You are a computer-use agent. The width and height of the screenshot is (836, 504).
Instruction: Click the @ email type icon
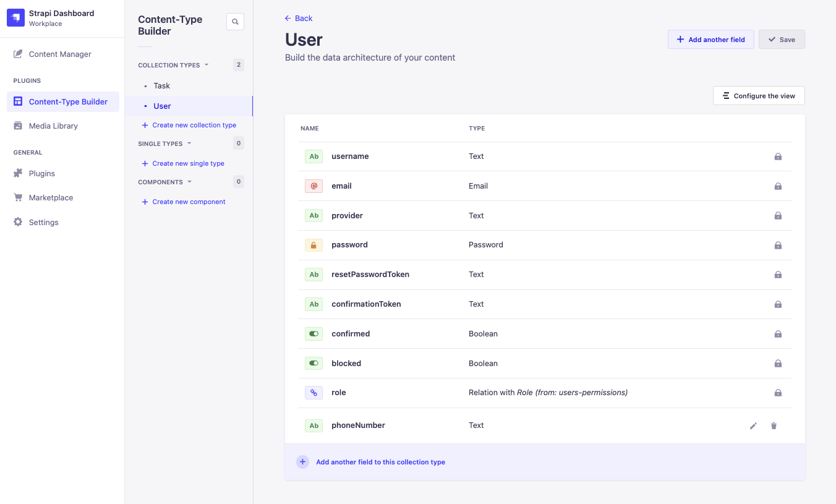[314, 186]
